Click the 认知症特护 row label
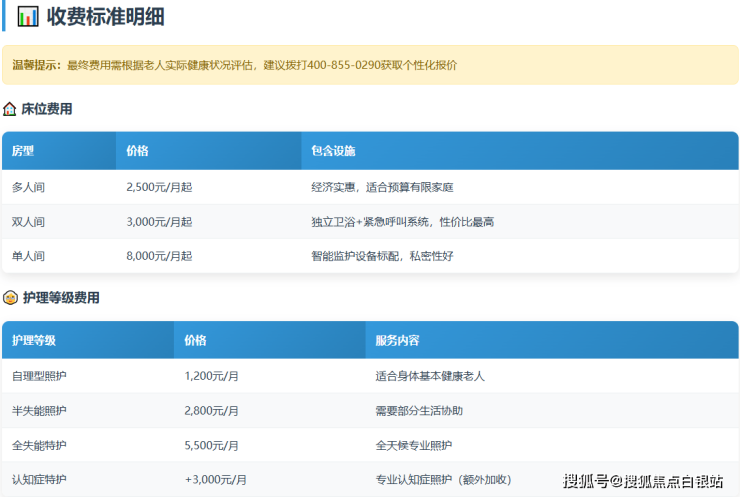 [39, 480]
